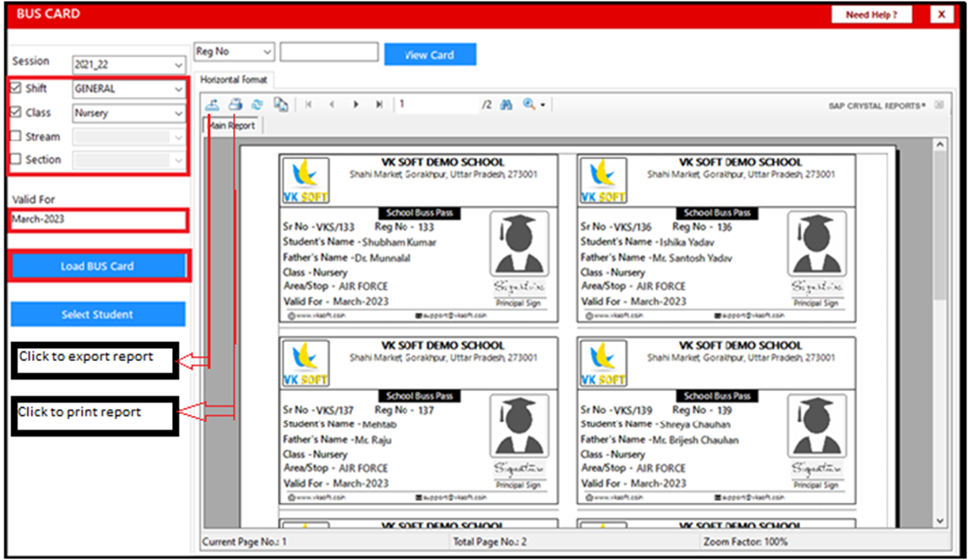Jump to the last report page

click(x=379, y=104)
